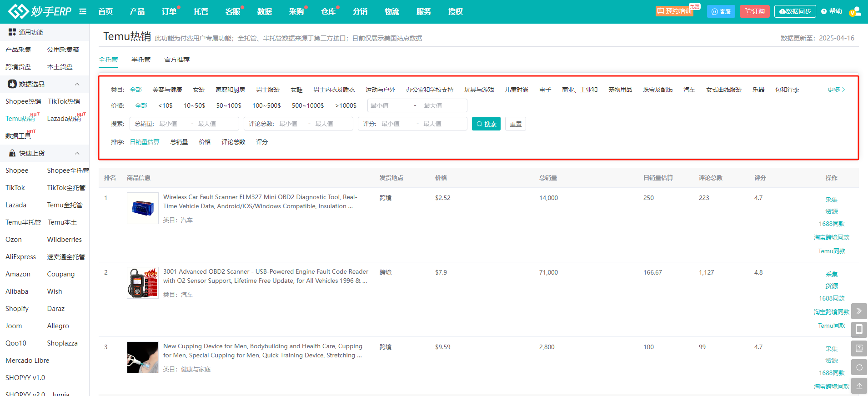Open the 产品 top menu
868x396 pixels.
point(137,11)
